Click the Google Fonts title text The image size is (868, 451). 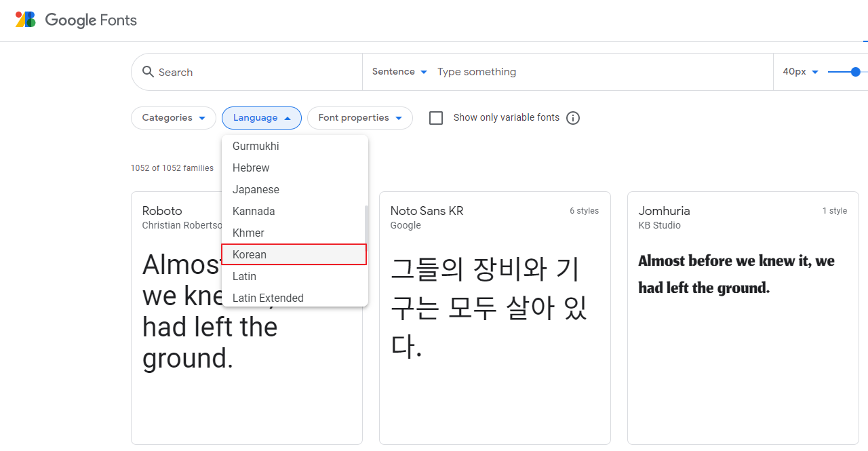click(x=91, y=20)
